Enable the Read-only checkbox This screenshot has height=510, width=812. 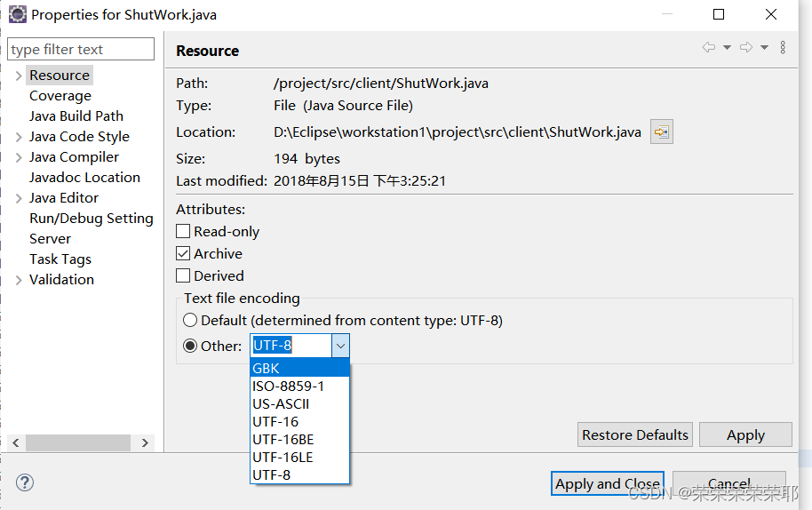click(183, 231)
